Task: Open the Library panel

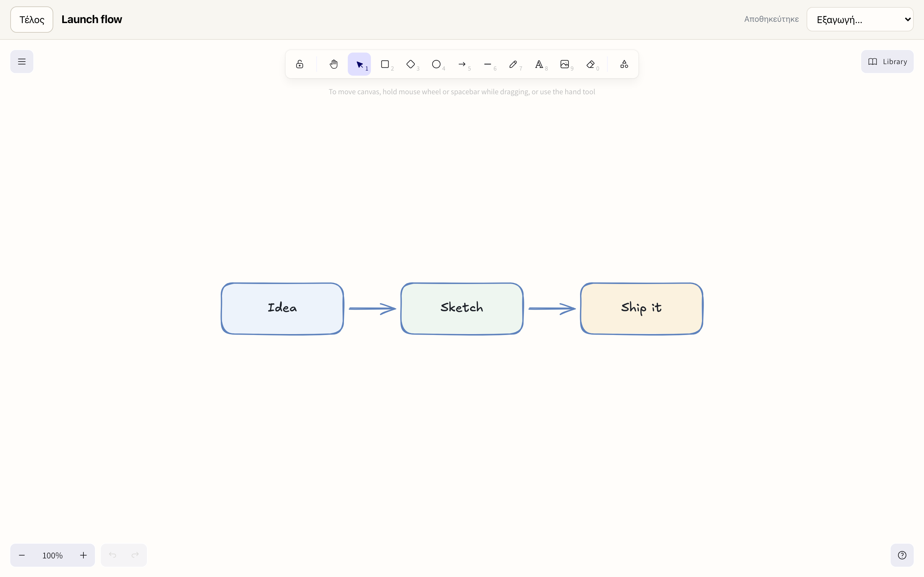Action: click(887, 62)
